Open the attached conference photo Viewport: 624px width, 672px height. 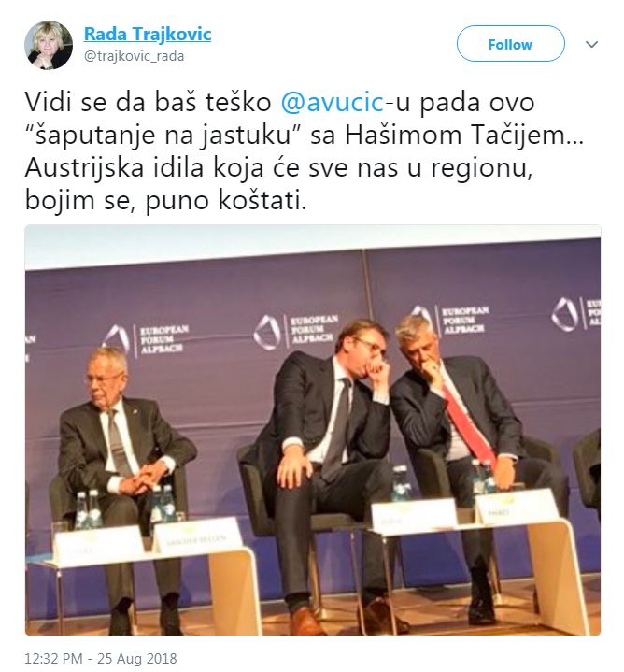coord(313,430)
